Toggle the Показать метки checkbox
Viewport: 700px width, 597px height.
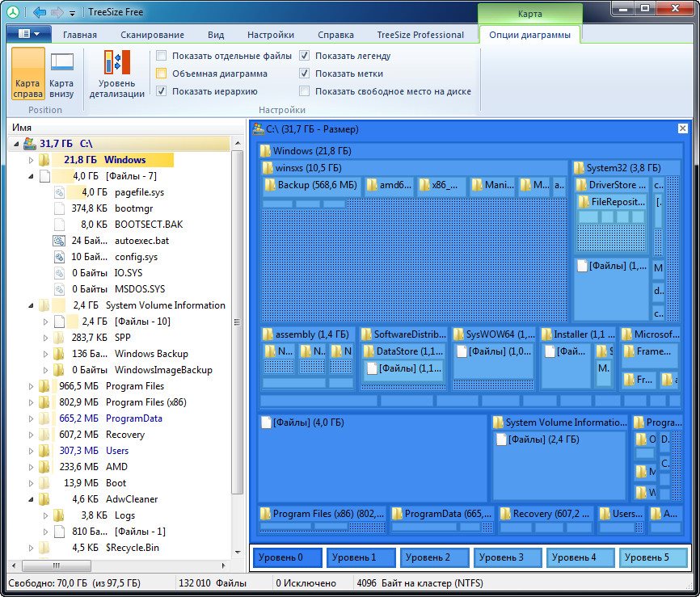[304, 74]
